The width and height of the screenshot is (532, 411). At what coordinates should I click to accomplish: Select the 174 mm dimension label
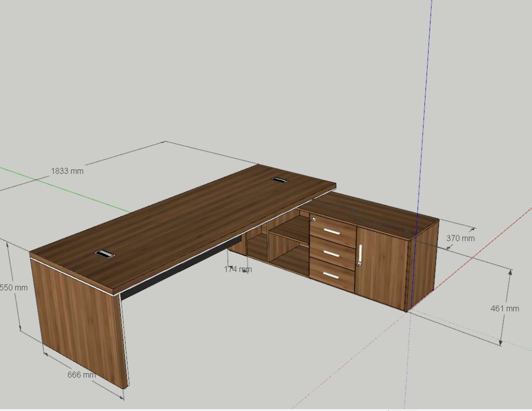pyautogui.click(x=238, y=269)
